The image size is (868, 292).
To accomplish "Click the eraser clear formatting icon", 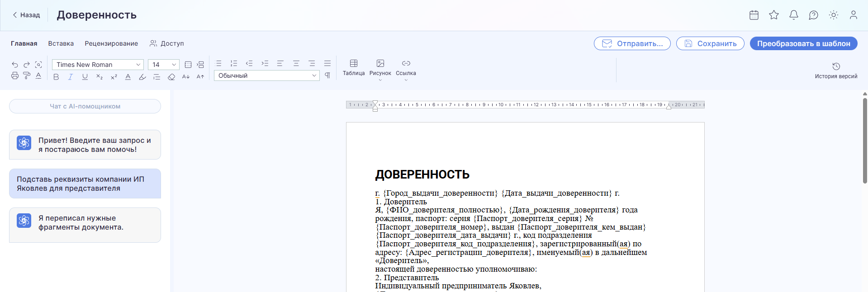I will coord(171,77).
